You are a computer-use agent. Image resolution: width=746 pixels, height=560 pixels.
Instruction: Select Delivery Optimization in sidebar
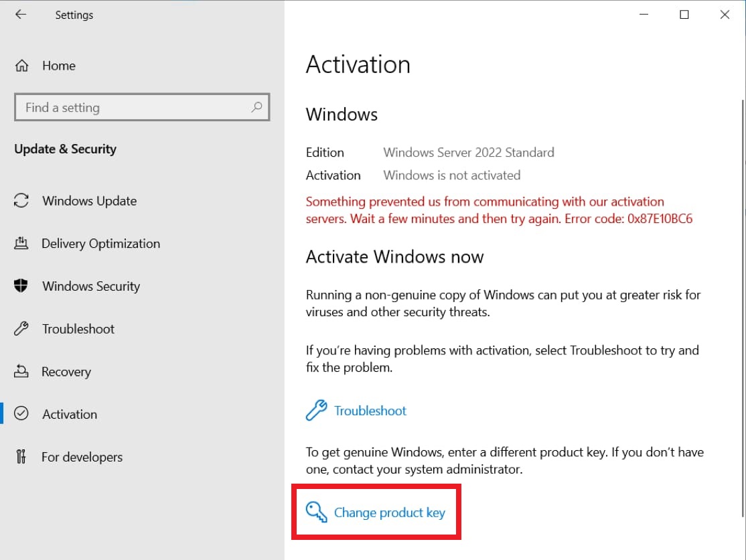[x=100, y=243]
